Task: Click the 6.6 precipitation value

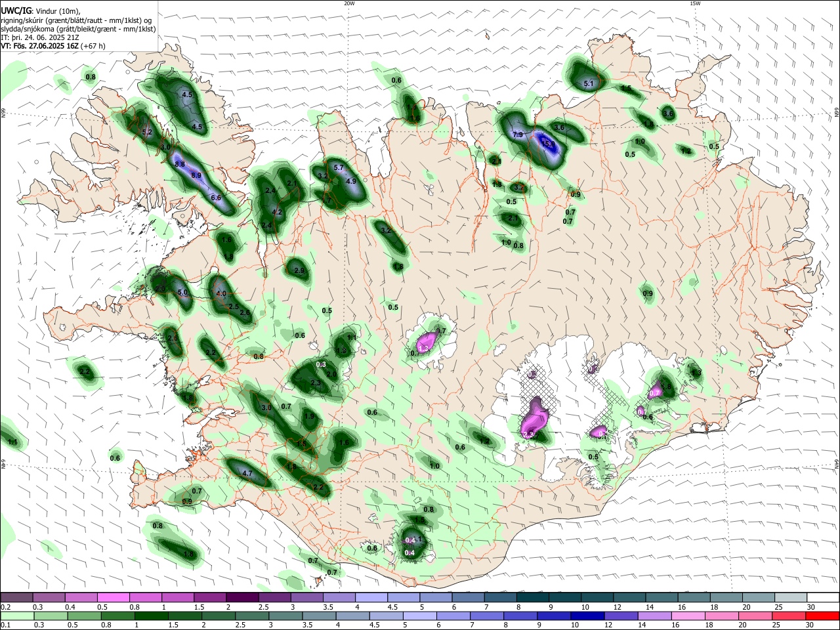Action: [x=216, y=198]
